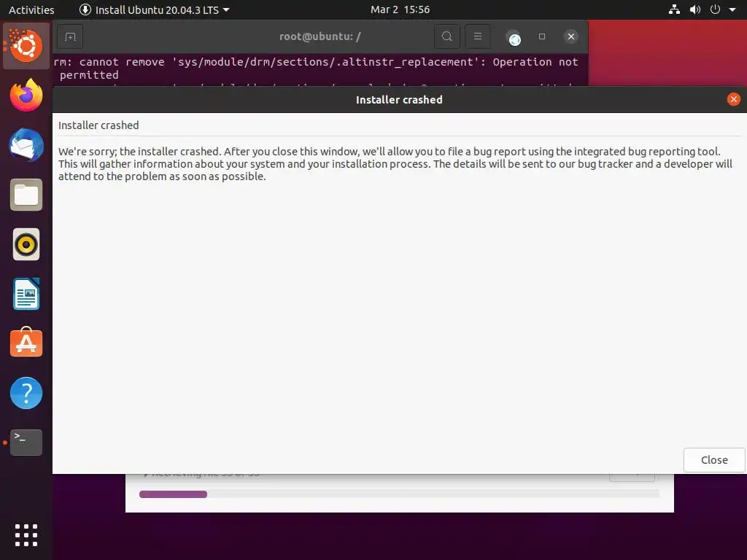
Task: Click the rm cannot remove error line
Action: (316, 68)
